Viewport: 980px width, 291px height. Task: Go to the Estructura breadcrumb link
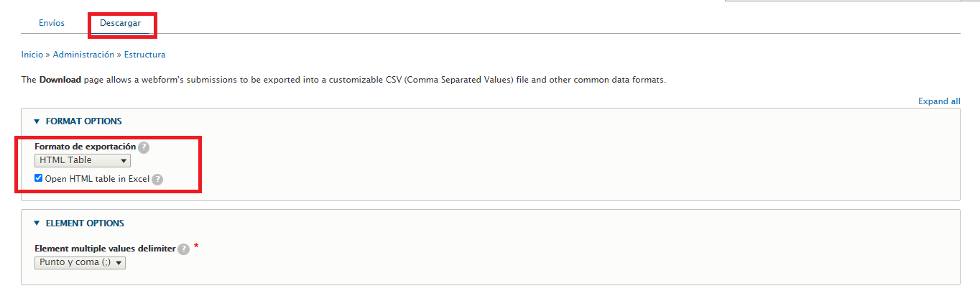tap(145, 55)
